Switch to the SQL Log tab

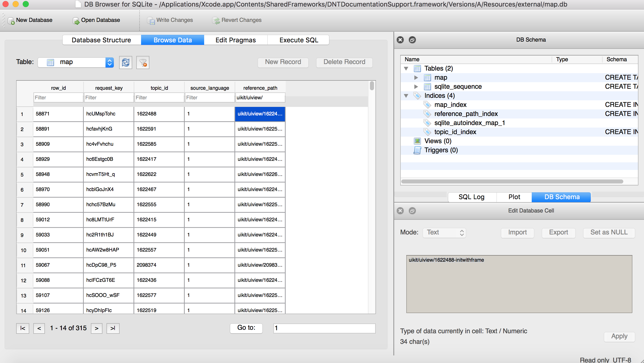pyautogui.click(x=471, y=197)
